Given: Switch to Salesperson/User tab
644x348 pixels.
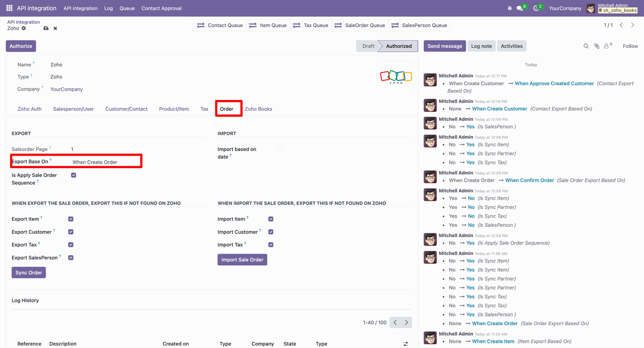Looking at the screenshot, I should (73, 109).
